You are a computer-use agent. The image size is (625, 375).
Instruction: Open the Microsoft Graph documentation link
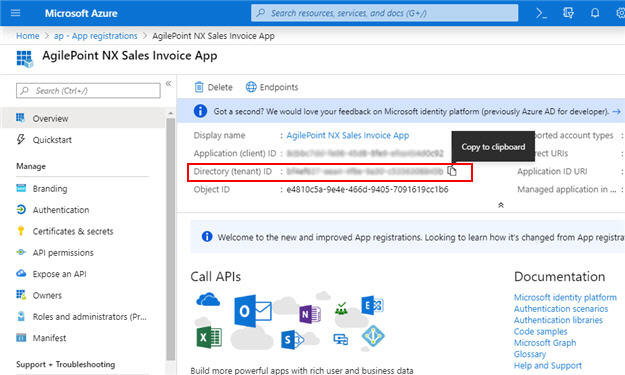pos(544,343)
